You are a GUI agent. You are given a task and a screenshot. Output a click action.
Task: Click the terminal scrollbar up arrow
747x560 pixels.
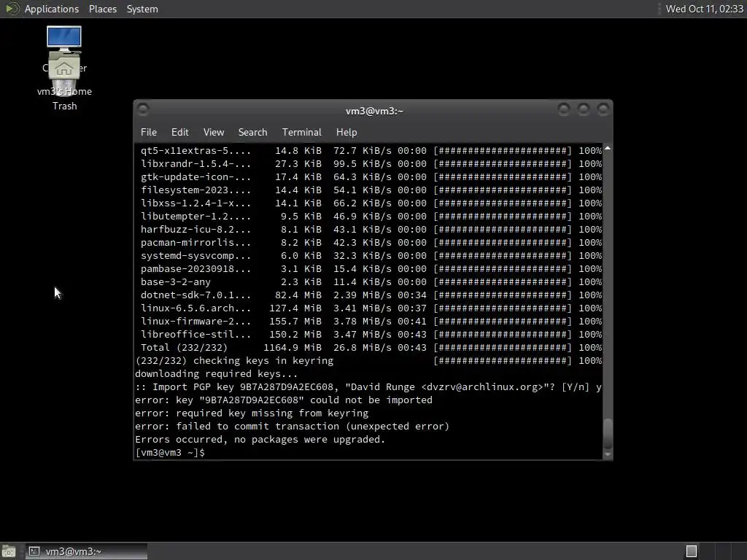pyautogui.click(x=608, y=149)
